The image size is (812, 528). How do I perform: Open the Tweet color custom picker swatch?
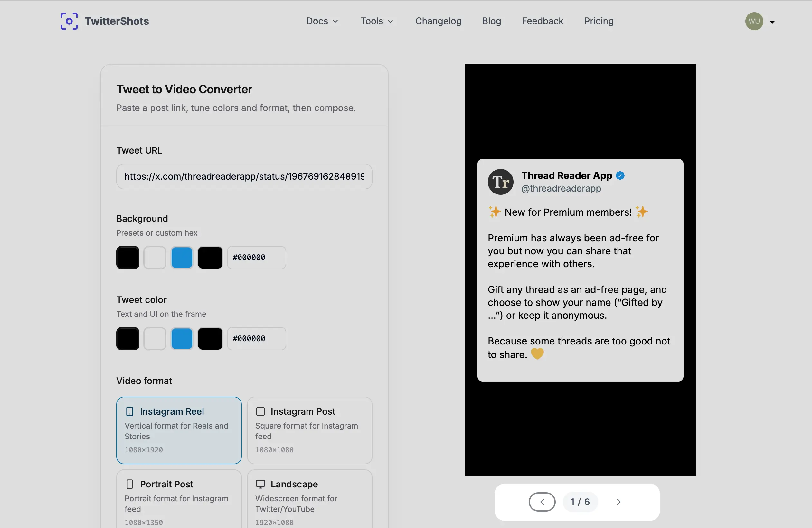click(x=210, y=339)
